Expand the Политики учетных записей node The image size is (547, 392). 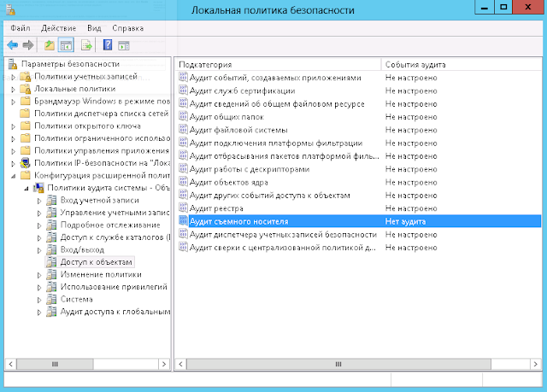[14, 77]
